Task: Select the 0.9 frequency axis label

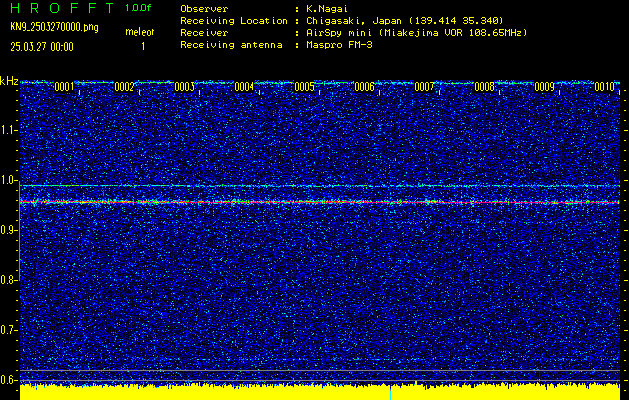Action: [8, 230]
